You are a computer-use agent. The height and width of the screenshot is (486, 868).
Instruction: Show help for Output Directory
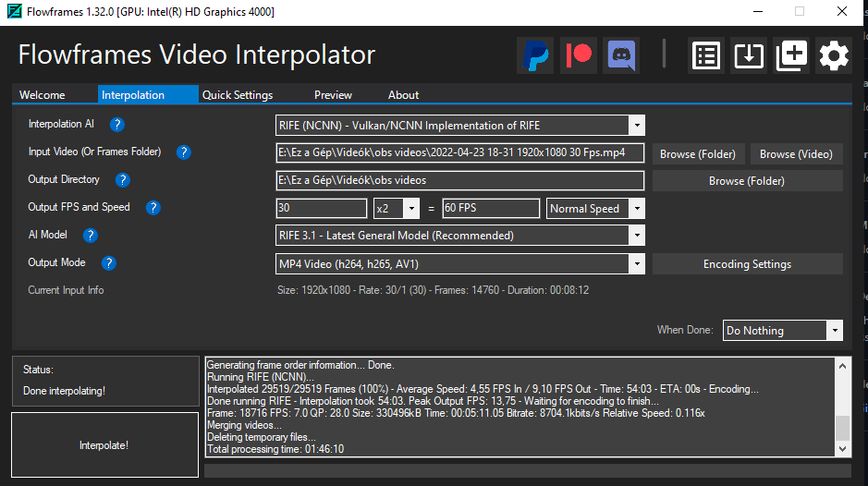point(122,180)
